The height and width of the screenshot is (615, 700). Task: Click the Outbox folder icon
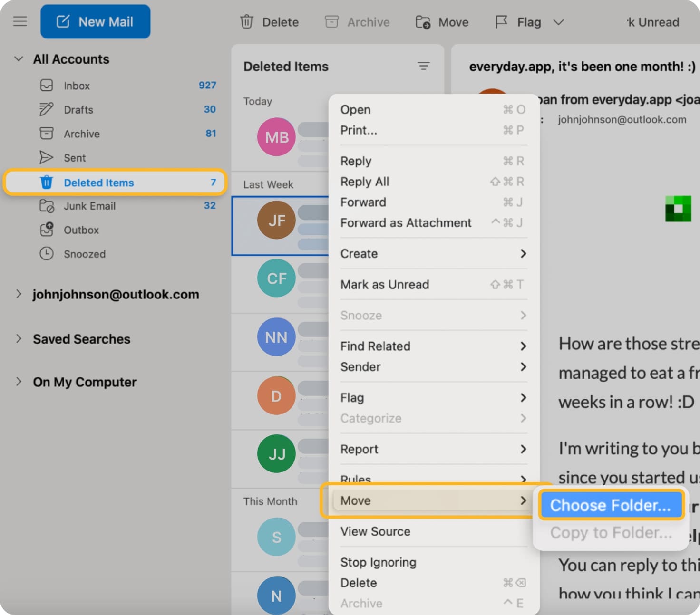pos(47,230)
